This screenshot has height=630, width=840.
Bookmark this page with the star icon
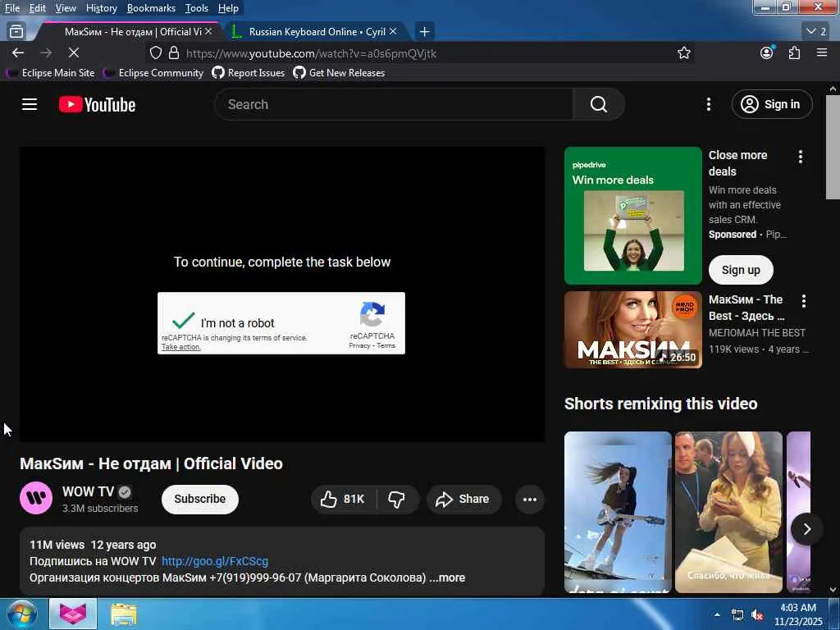point(683,52)
